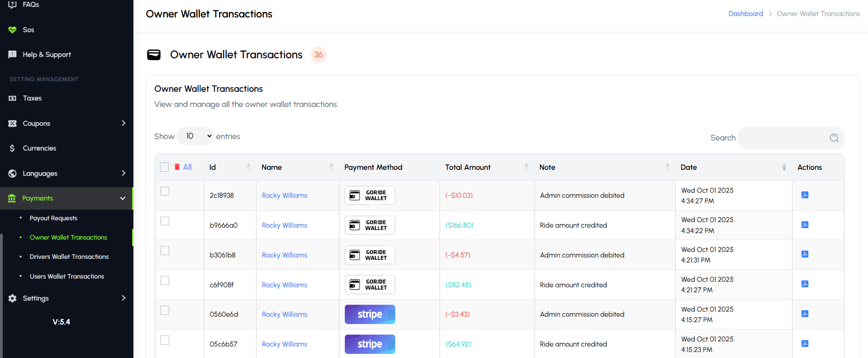Image resolution: width=868 pixels, height=358 pixels.
Task: Click the red delete trash icon
Action: (x=177, y=167)
